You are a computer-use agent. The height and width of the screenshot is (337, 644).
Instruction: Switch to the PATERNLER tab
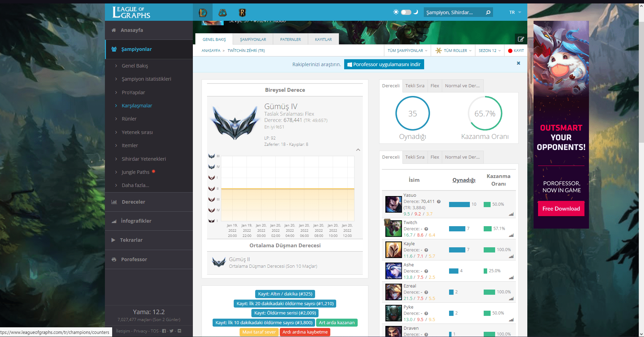click(x=290, y=39)
